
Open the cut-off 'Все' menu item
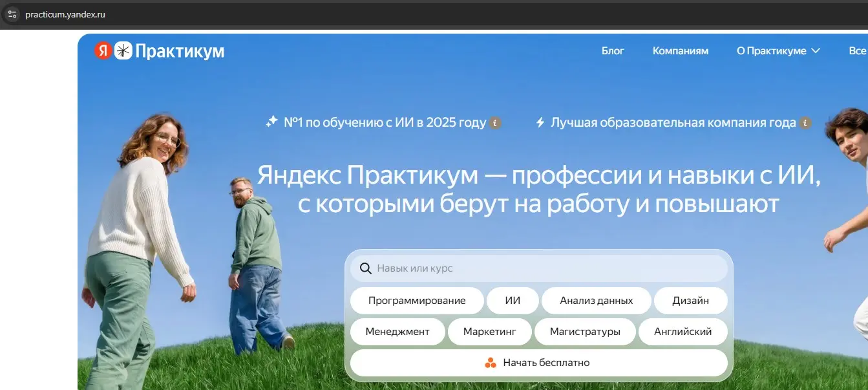tap(858, 51)
